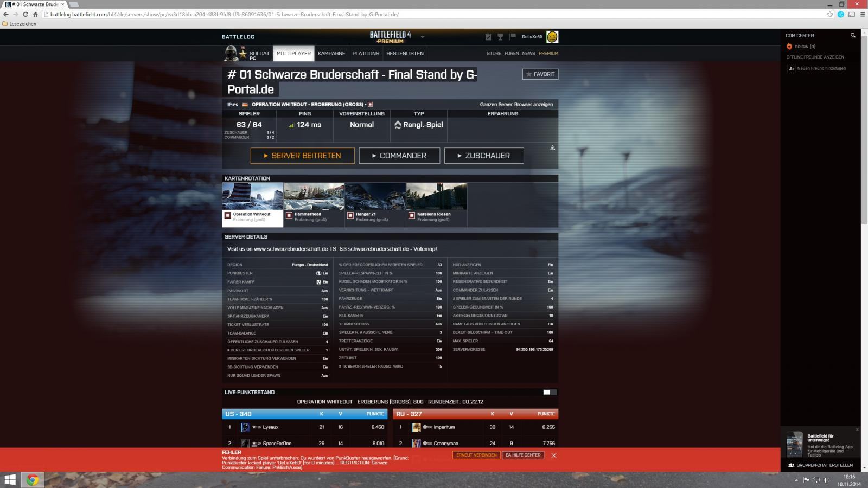
Task: Click the browser address bar URL
Action: pyautogui.click(x=224, y=14)
